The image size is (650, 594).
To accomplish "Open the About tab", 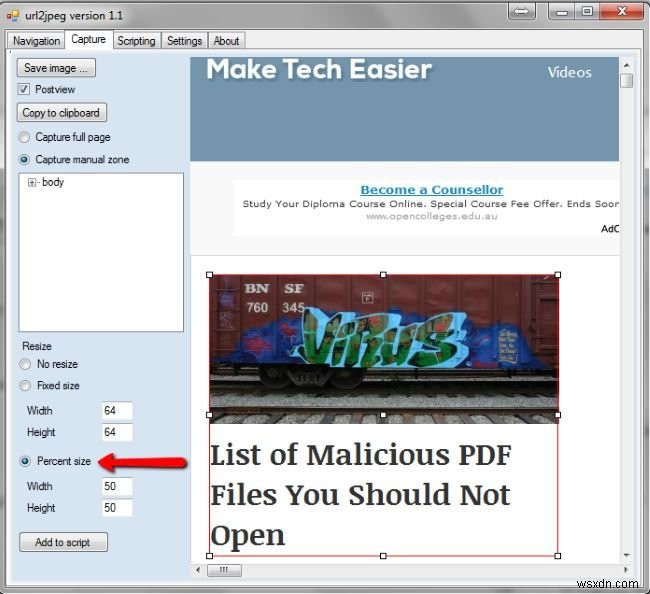I will coord(226,41).
